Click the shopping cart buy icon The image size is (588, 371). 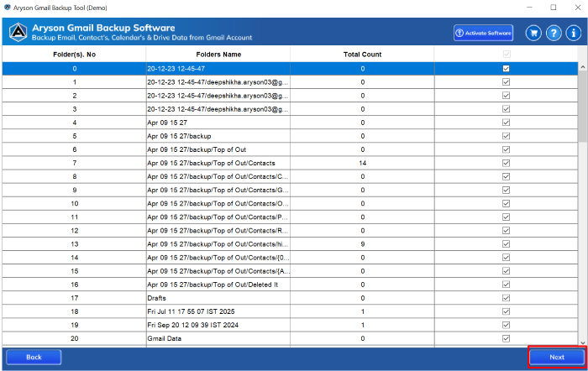533,33
